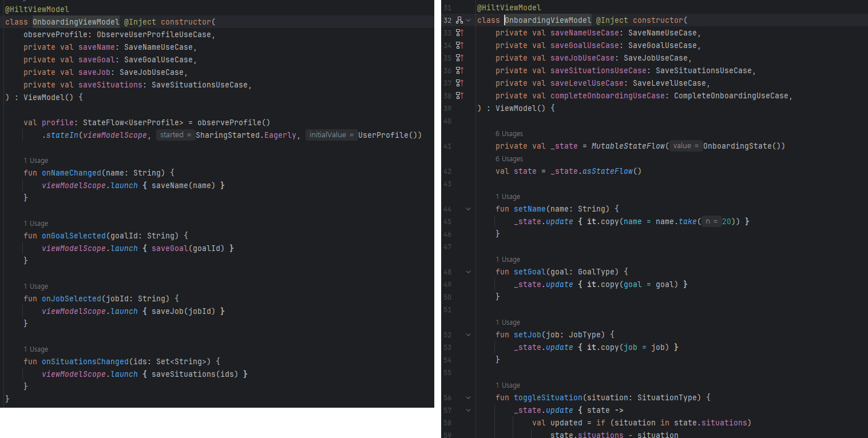Click the gutter icon beside OnboardingViewModel on line 32
The width and height of the screenshot is (868, 438).
click(459, 20)
